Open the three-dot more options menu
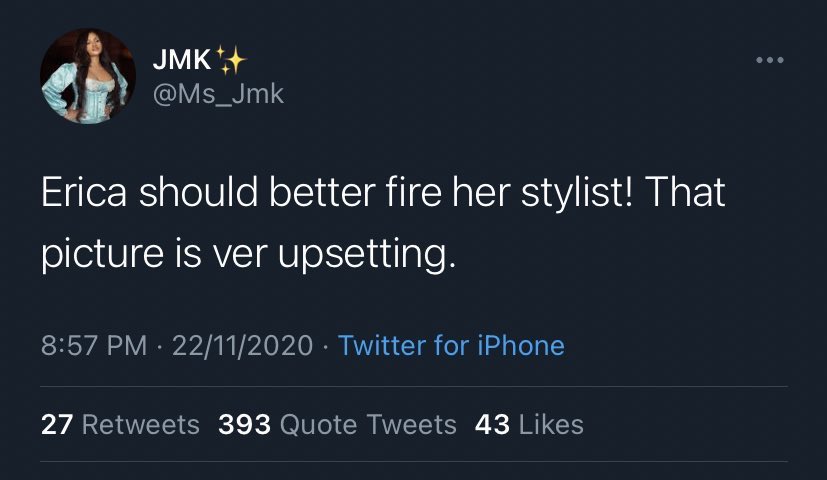 769,61
